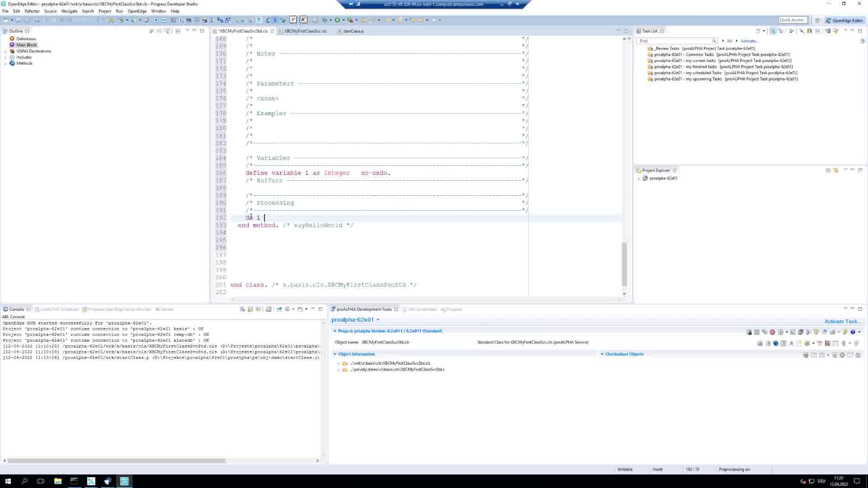Click Link with Editor in Project Explorer

click(836, 170)
